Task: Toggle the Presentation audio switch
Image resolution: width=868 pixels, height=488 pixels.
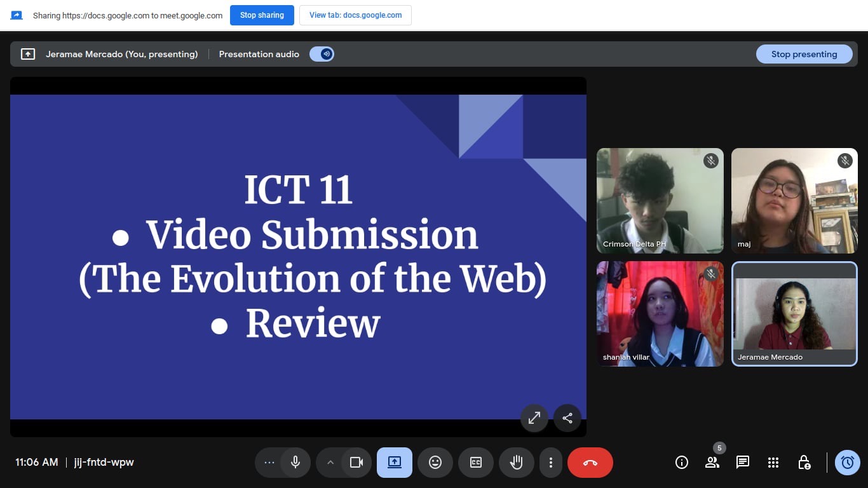Action: click(x=322, y=54)
